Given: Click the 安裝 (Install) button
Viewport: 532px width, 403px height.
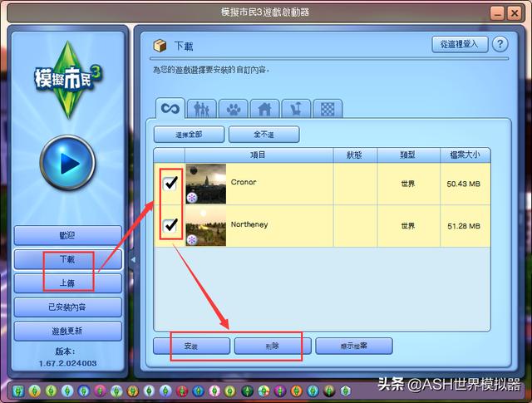Looking at the screenshot, I should click(x=191, y=346).
